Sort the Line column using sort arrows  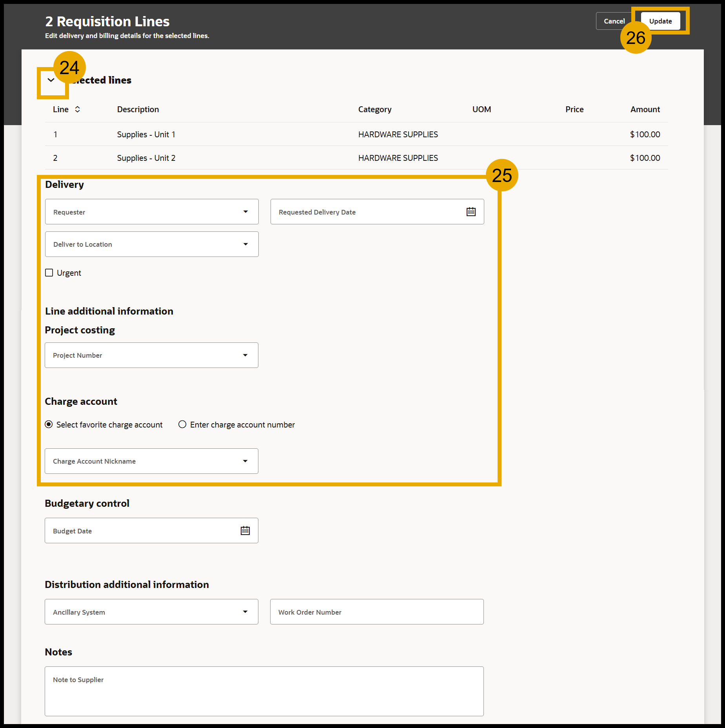point(77,109)
